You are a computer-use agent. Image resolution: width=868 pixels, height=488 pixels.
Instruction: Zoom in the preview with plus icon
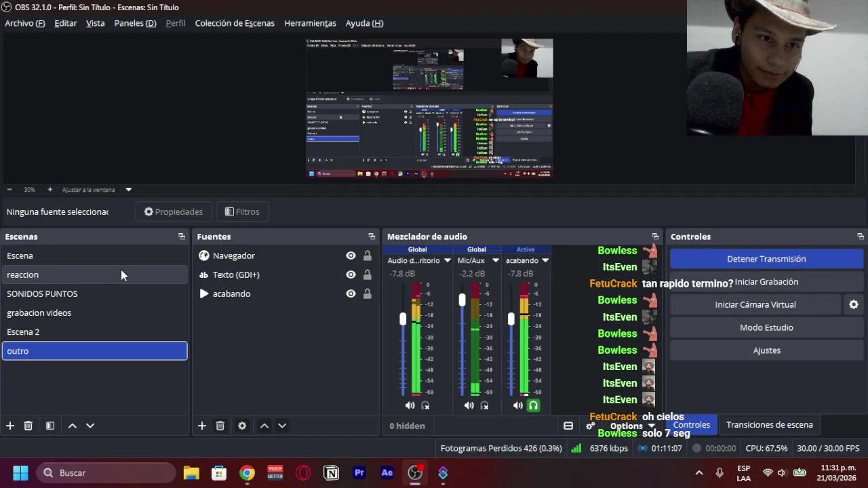tap(50, 190)
